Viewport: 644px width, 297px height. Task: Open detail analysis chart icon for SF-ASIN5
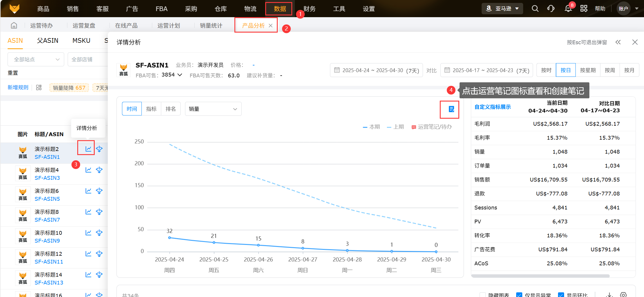pos(88,191)
